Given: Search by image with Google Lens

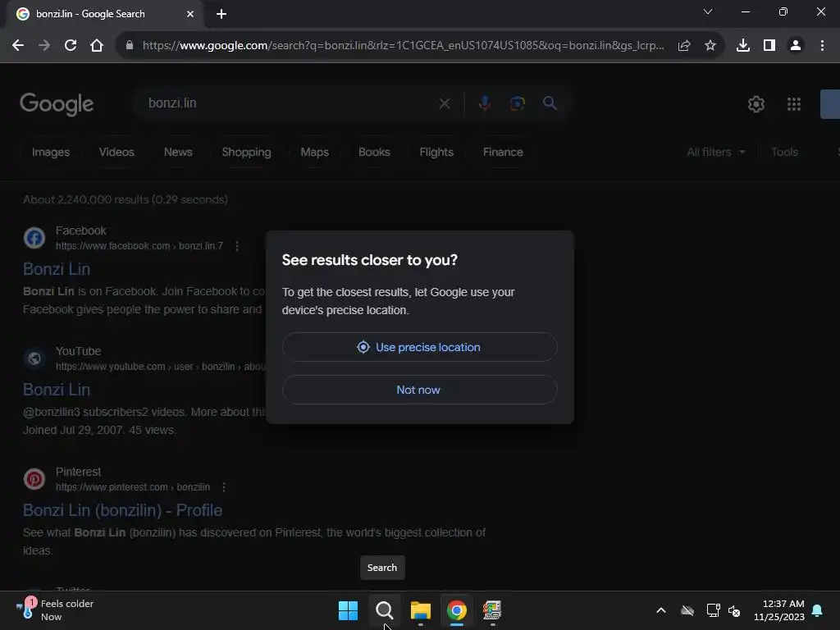Looking at the screenshot, I should 517,103.
